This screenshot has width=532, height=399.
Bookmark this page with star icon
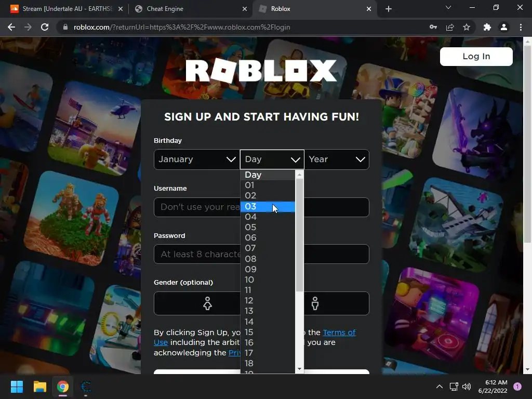[467, 27]
